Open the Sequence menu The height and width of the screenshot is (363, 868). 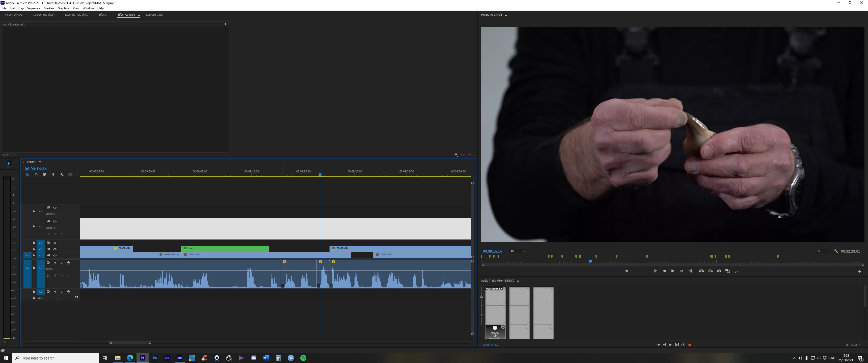[33, 8]
